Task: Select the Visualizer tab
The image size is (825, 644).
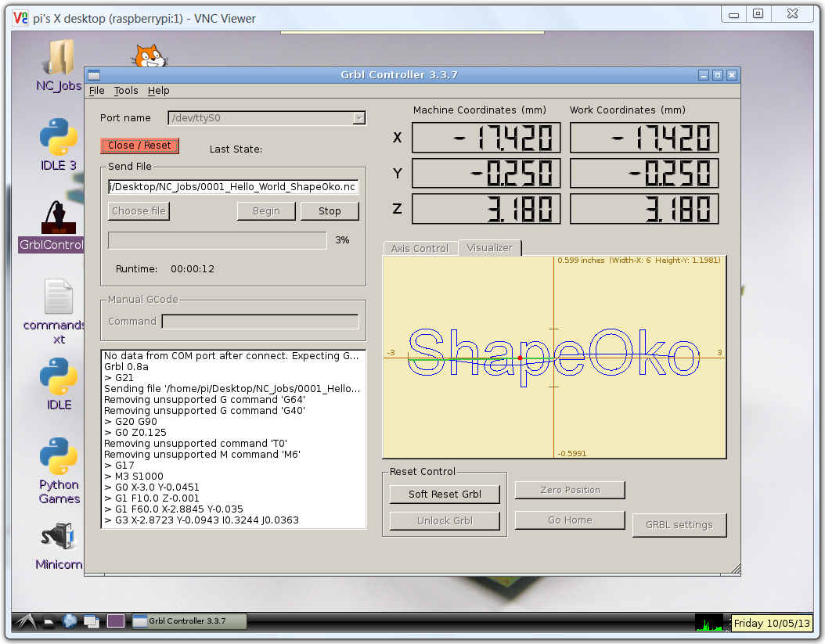Action: click(489, 248)
